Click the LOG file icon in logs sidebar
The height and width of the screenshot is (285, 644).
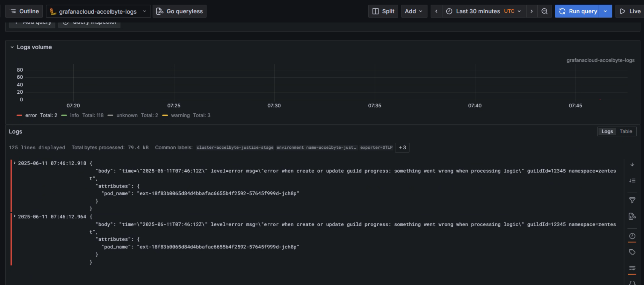click(632, 217)
